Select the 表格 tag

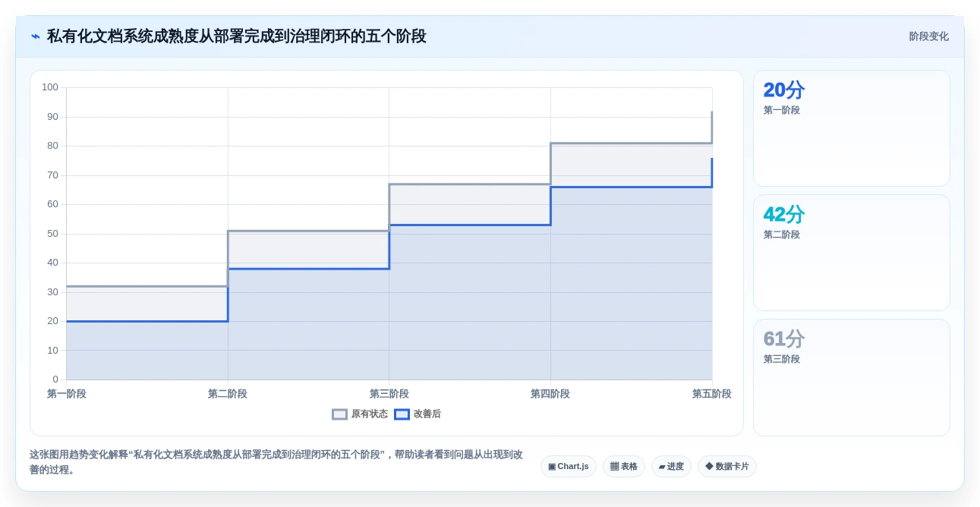(x=624, y=467)
